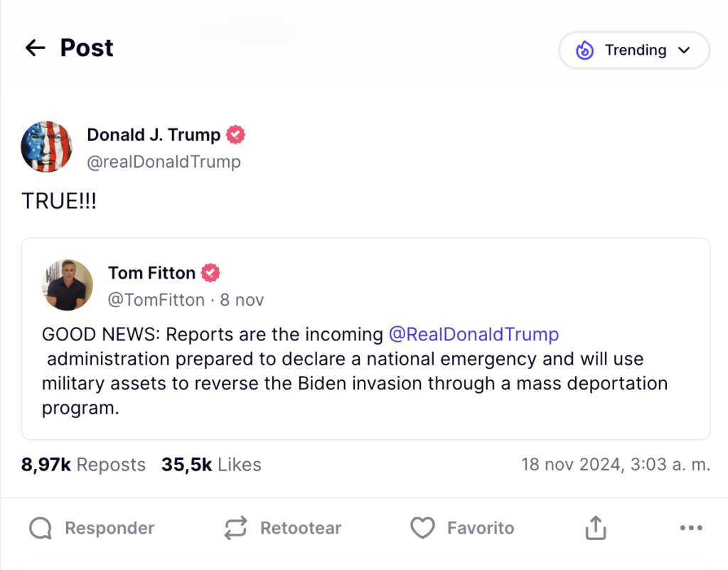The width and height of the screenshot is (728, 570).
Task: Open Tom Fitton's profile photo
Action: (68, 285)
